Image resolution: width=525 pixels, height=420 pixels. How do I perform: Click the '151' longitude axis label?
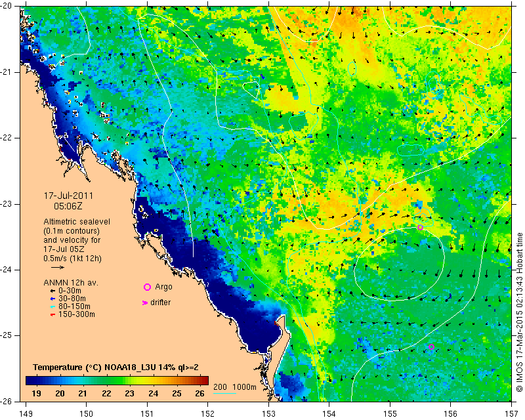[x=147, y=414]
